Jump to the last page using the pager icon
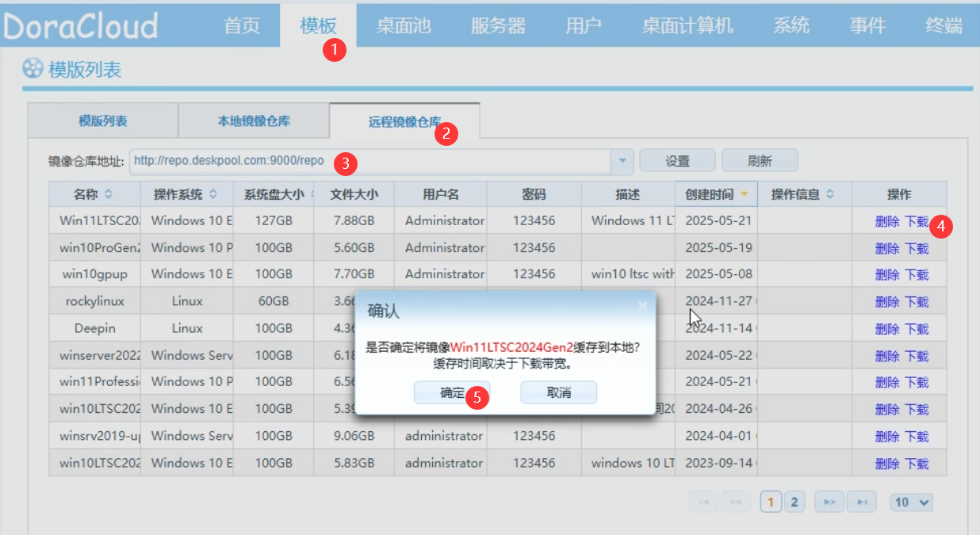980x535 pixels. click(861, 502)
